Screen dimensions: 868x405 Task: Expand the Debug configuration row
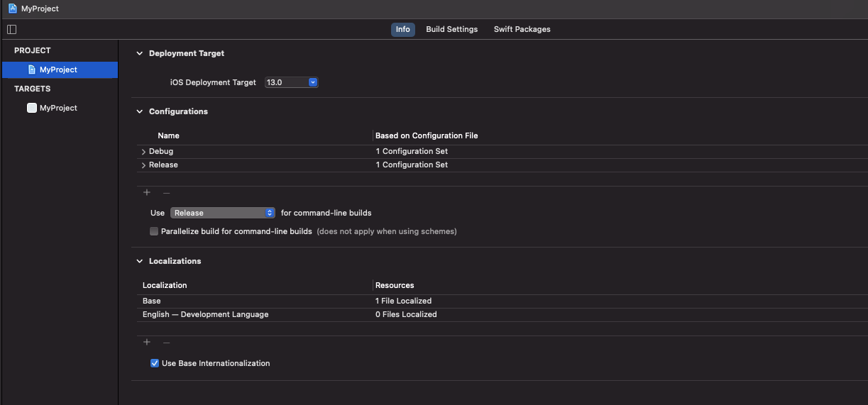(143, 152)
